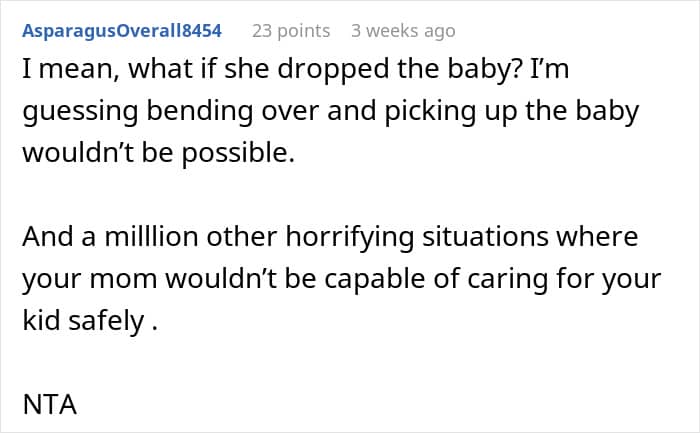Click the line 'guessing bending over and picking'
700x433 pixels.
pyautogui.click(x=331, y=112)
